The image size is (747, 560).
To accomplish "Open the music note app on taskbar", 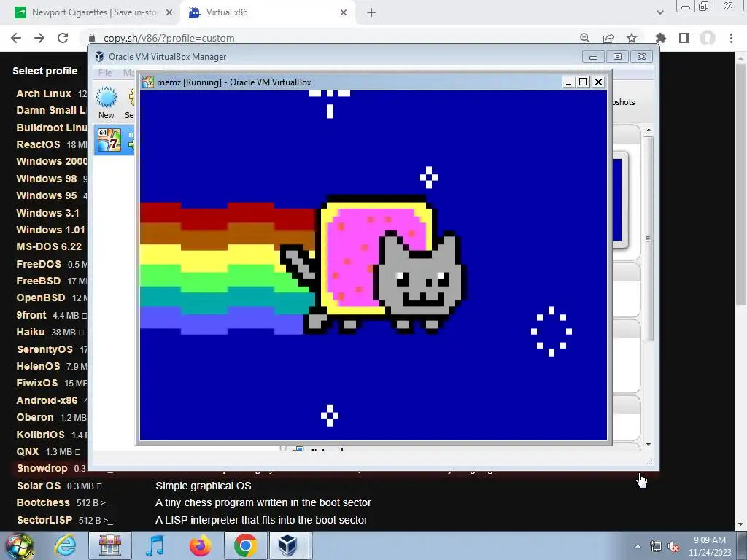I will pos(155,545).
